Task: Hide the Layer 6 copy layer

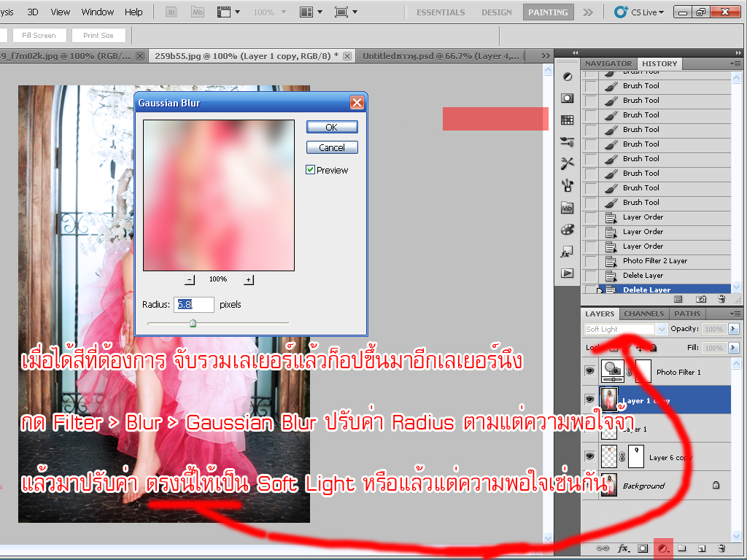Action: click(589, 456)
